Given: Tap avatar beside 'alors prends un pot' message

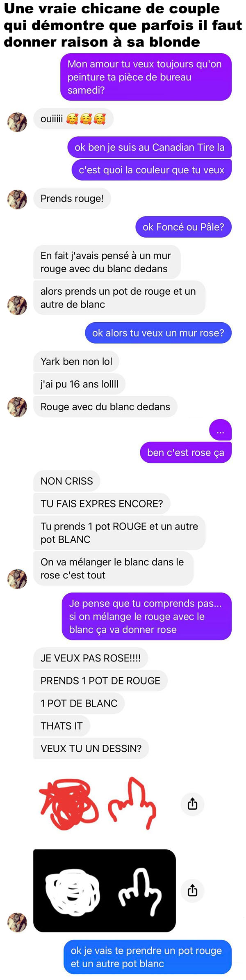Looking at the screenshot, I should (x=17, y=305).
